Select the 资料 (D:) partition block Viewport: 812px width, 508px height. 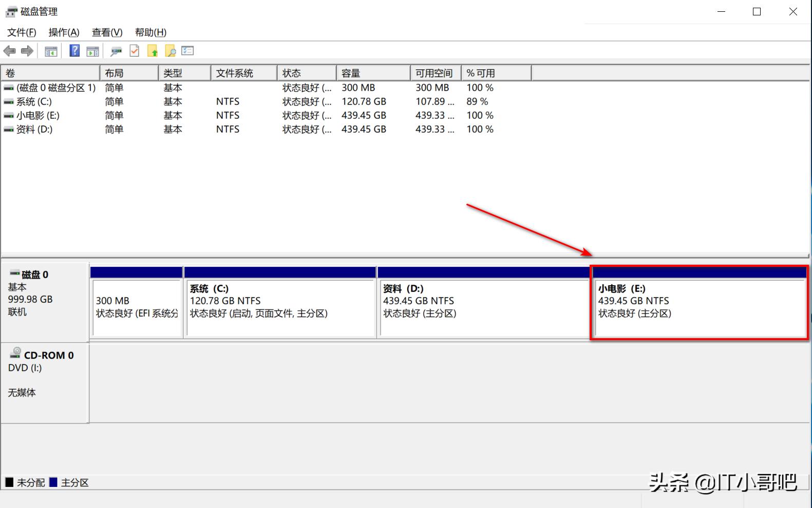pos(483,307)
